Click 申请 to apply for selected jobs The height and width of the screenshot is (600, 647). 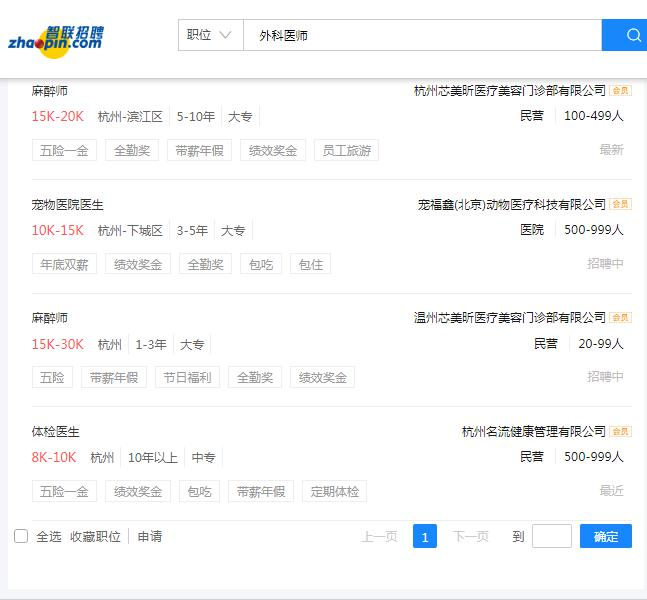150,537
